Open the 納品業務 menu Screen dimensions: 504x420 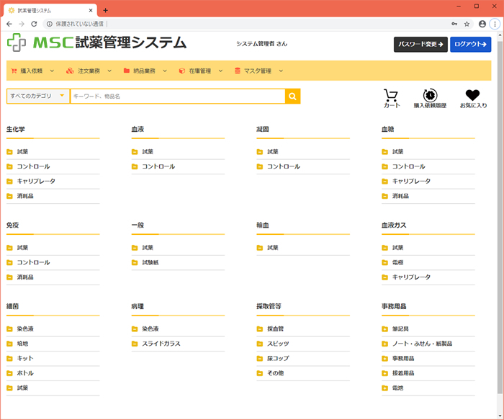[144, 71]
